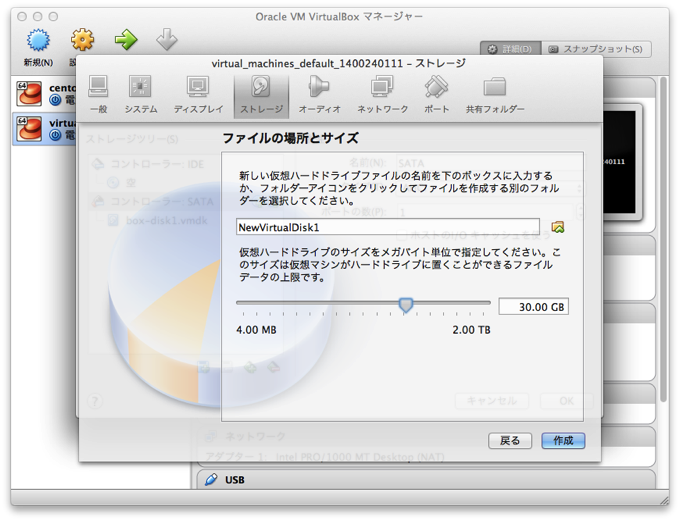Click the USB section header

coord(424,479)
